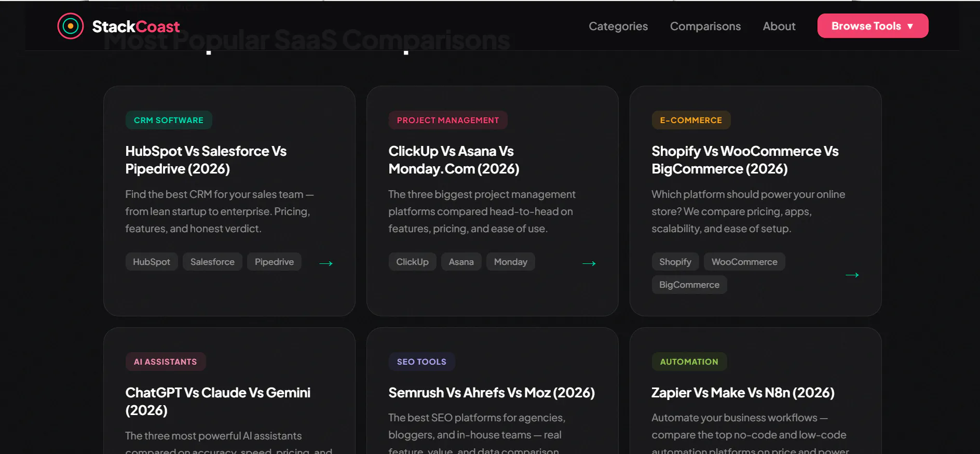Open ChatGPT Vs Claude Vs Gemini comparison
The width and height of the screenshot is (980, 454).
point(218,402)
